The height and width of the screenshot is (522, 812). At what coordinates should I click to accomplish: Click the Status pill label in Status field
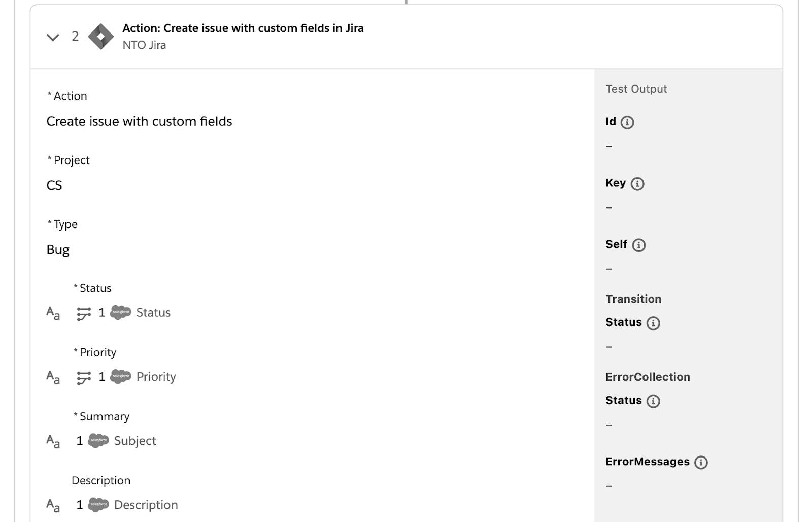point(153,313)
